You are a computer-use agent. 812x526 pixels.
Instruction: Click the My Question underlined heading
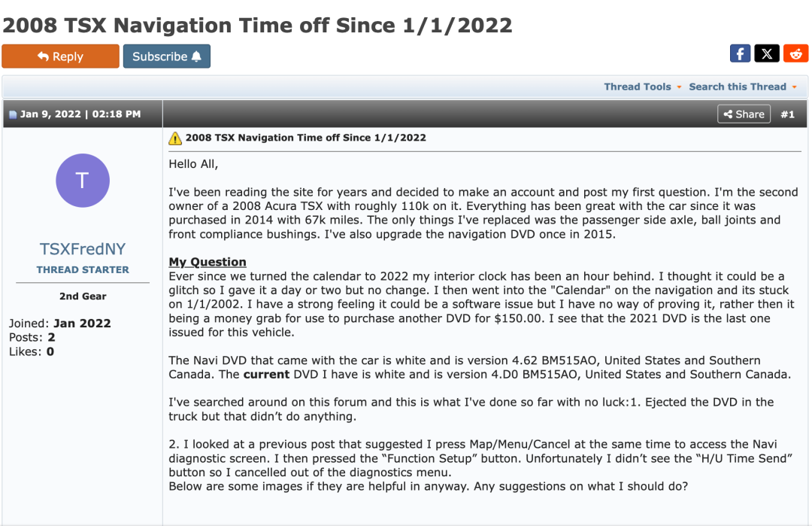(x=208, y=262)
